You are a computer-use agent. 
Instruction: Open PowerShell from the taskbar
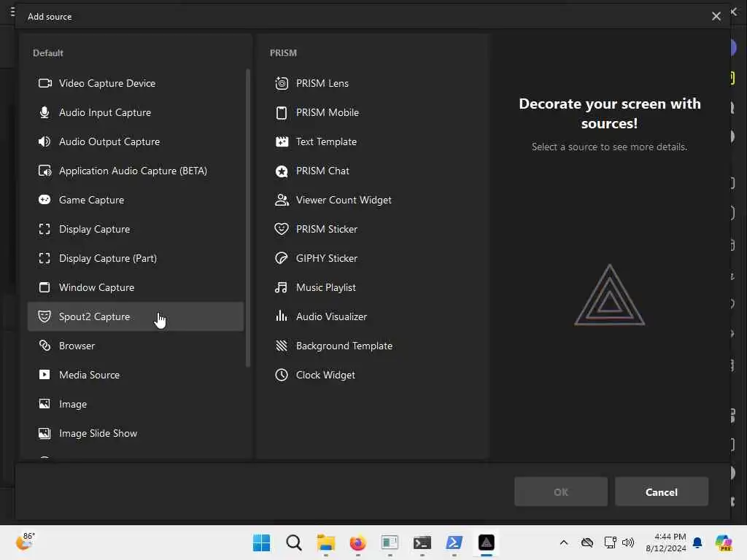click(x=454, y=542)
